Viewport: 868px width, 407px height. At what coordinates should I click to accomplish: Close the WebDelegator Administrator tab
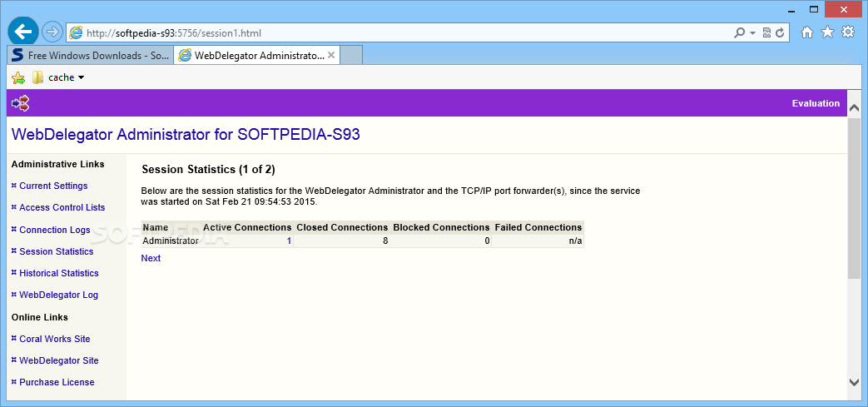pyautogui.click(x=331, y=56)
